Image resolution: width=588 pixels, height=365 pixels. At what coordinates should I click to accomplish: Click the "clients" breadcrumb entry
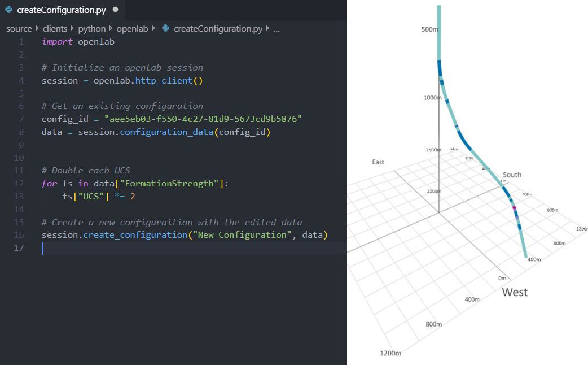tap(55, 28)
